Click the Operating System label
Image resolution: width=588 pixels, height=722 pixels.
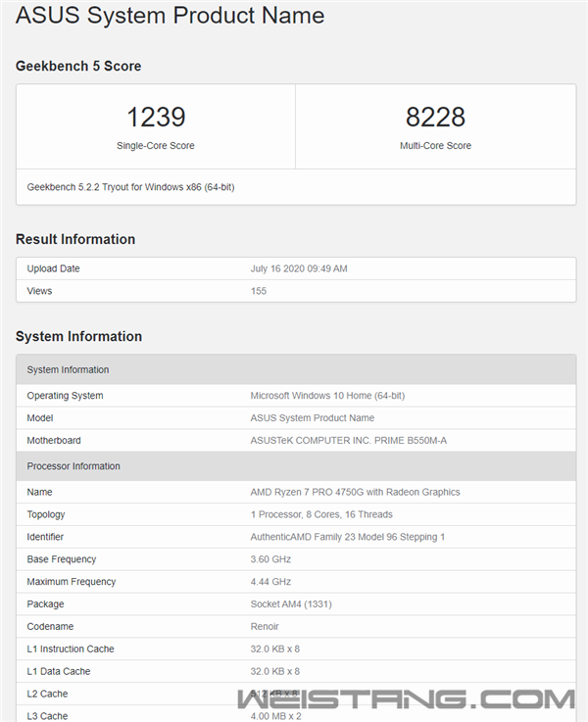click(65, 396)
